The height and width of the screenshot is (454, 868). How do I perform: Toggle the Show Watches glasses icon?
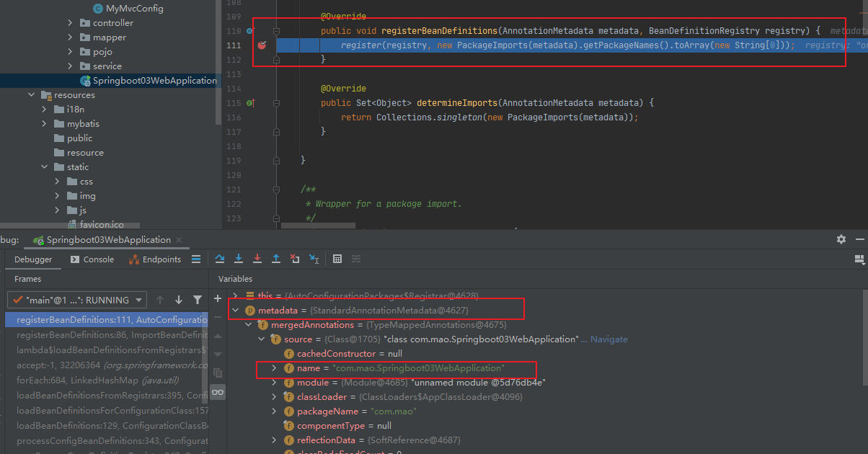(x=218, y=392)
